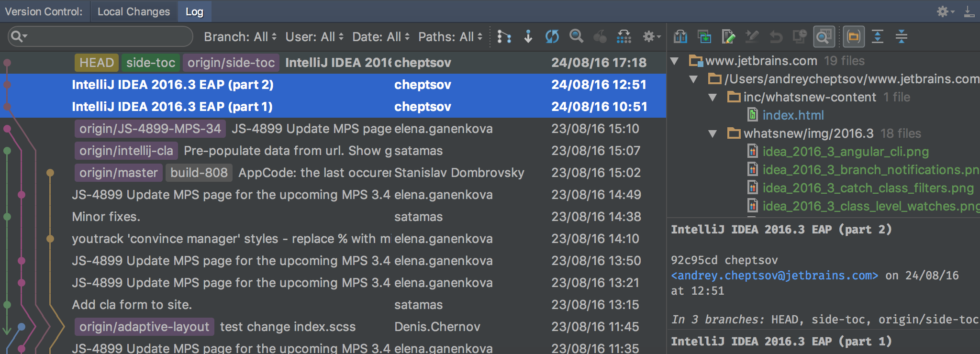This screenshot has width=980, height=354.
Task: Click the Show Diff icon
Action: click(x=680, y=37)
